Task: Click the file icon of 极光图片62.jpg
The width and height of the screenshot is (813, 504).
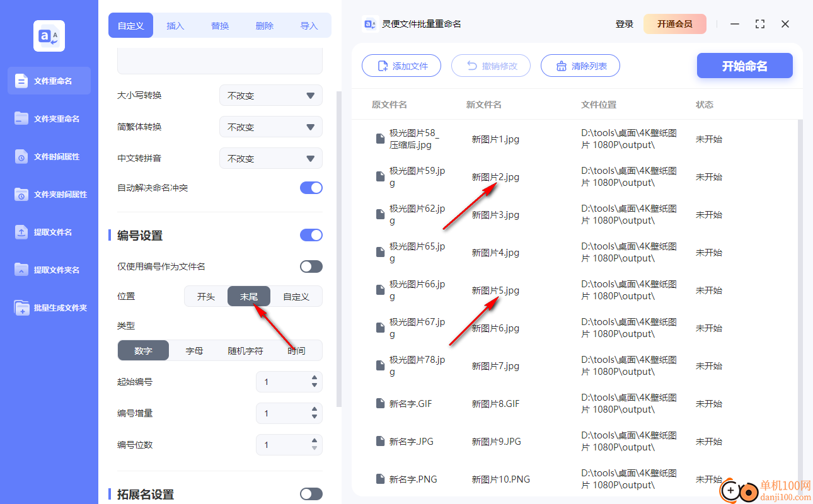Action: pyautogui.click(x=380, y=214)
